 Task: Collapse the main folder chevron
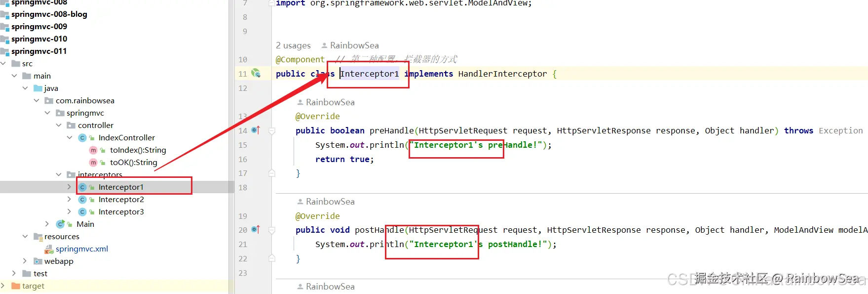coord(14,76)
